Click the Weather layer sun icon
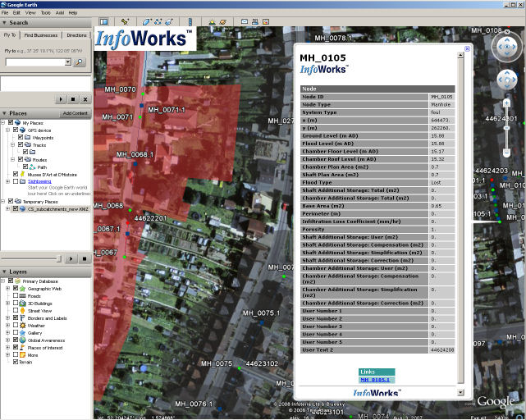 point(22,326)
